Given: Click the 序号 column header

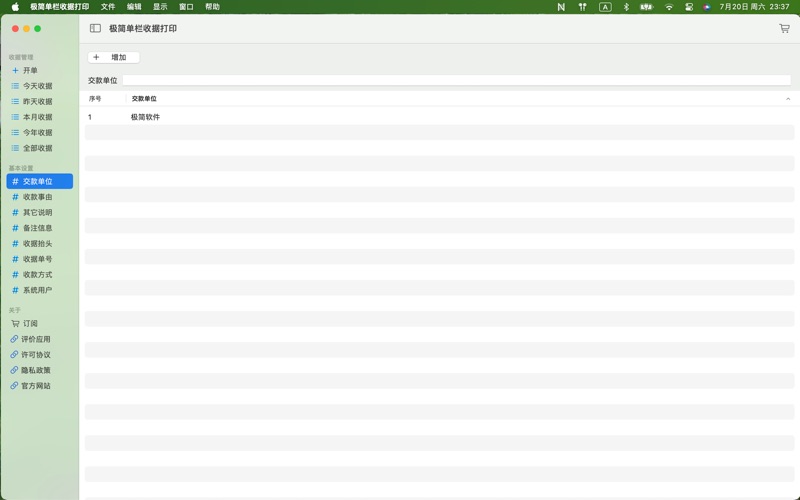Looking at the screenshot, I should pyautogui.click(x=95, y=98).
